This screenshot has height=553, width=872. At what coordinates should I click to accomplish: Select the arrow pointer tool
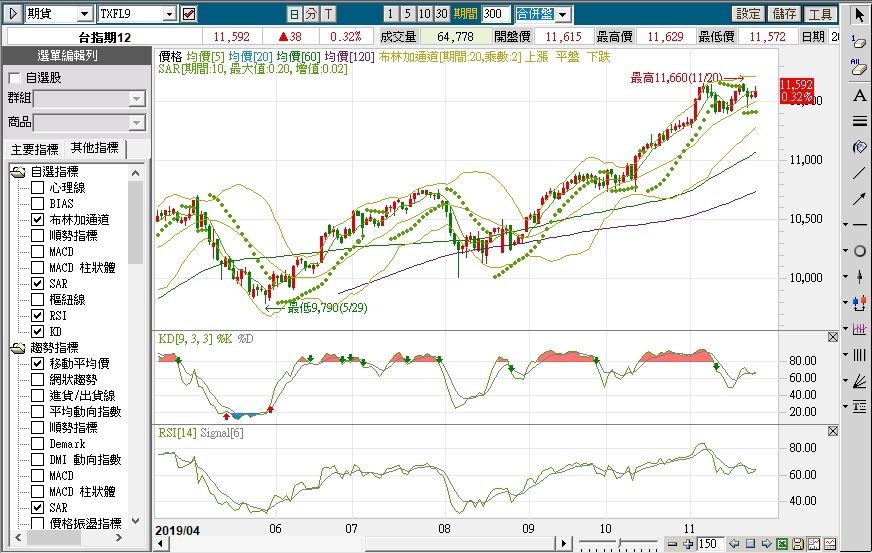click(x=860, y=15)
